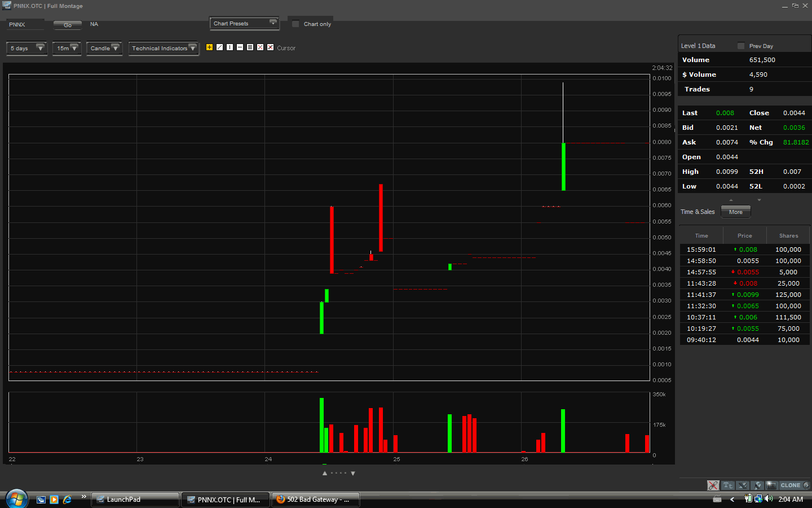Image resolution: width=812 pixels, height=508 pixels.
Task: Click the Shares column header
Action: pos(788,235)
